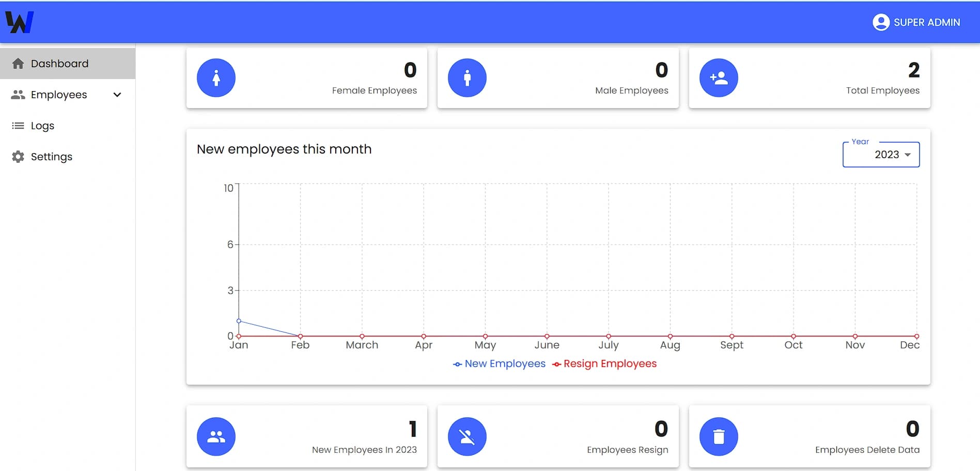
Task: Click the total employees add-person icon
Action: point(719,78)
